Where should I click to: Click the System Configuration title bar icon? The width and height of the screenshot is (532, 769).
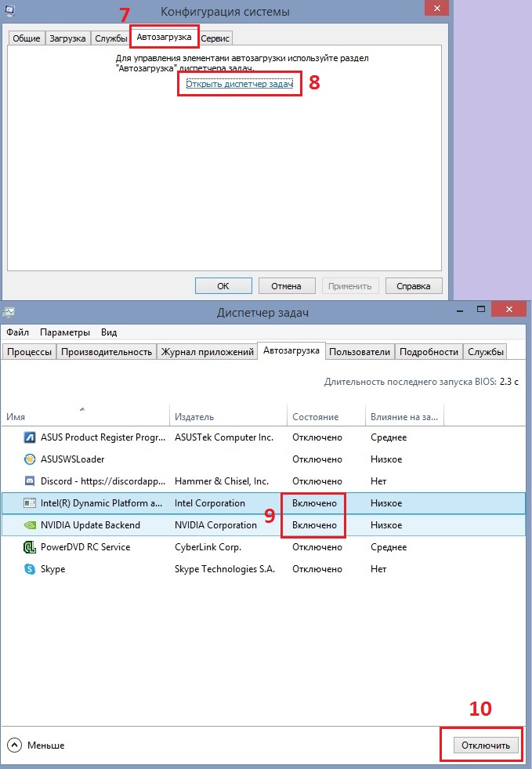click(x=9, y=10)
